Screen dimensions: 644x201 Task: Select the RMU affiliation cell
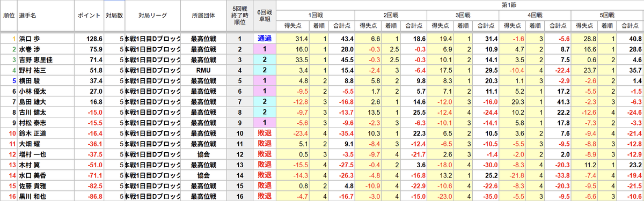click(203, 70)
